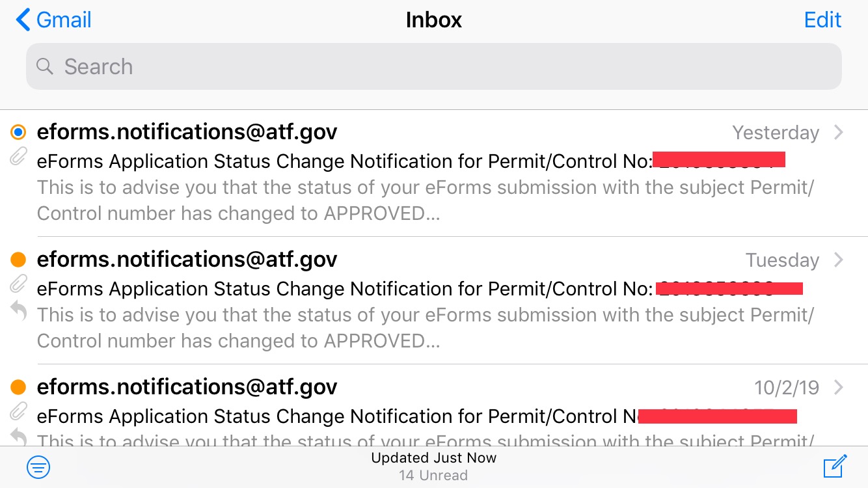Tap Edit to select messages

[x=822, y=20]
